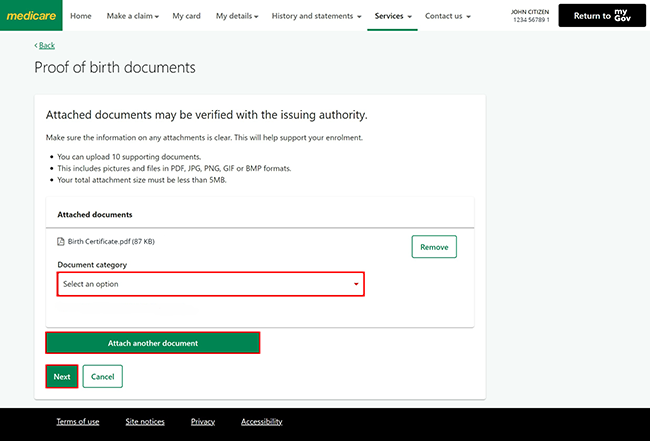The image size is (650, 441).
Task: Go Back to the previous page
Action: click(45, 46)
